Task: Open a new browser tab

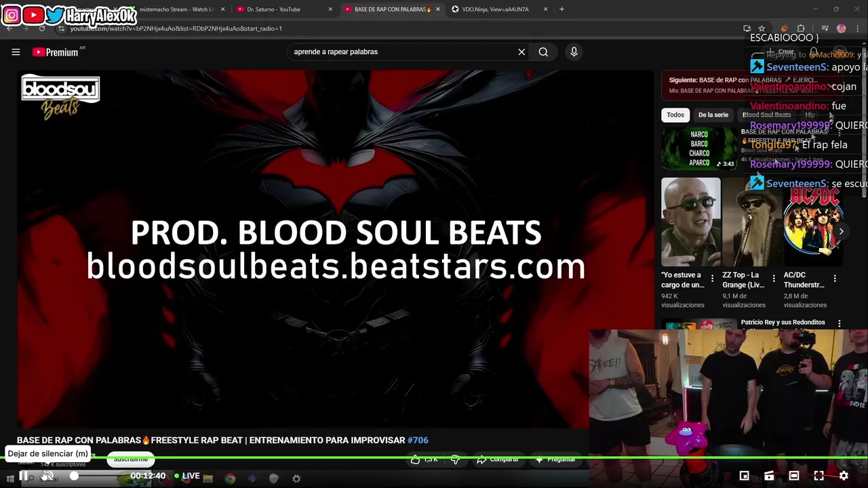Action: 561,9
